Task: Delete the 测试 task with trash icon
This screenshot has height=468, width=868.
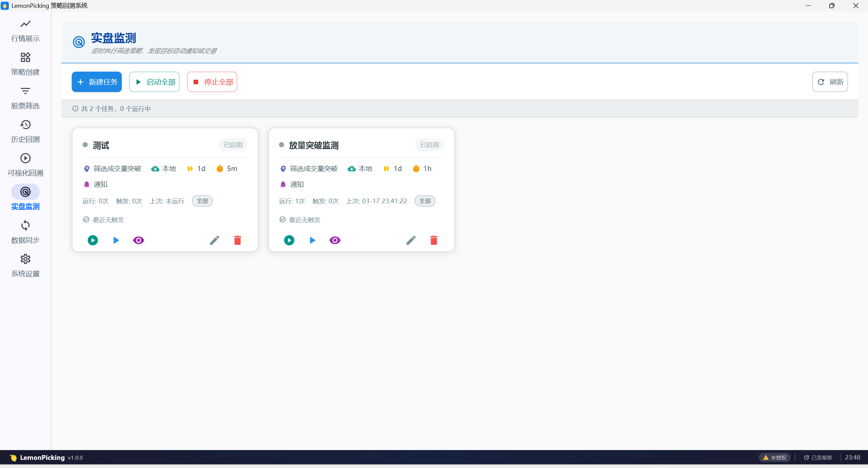Action: (x=237, y=240)
